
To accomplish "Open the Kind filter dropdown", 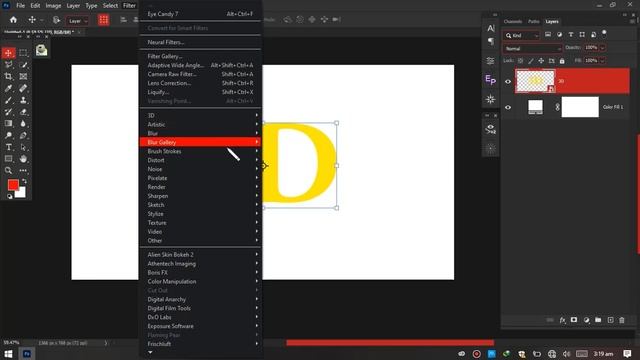I will click(x=522, y=36).
